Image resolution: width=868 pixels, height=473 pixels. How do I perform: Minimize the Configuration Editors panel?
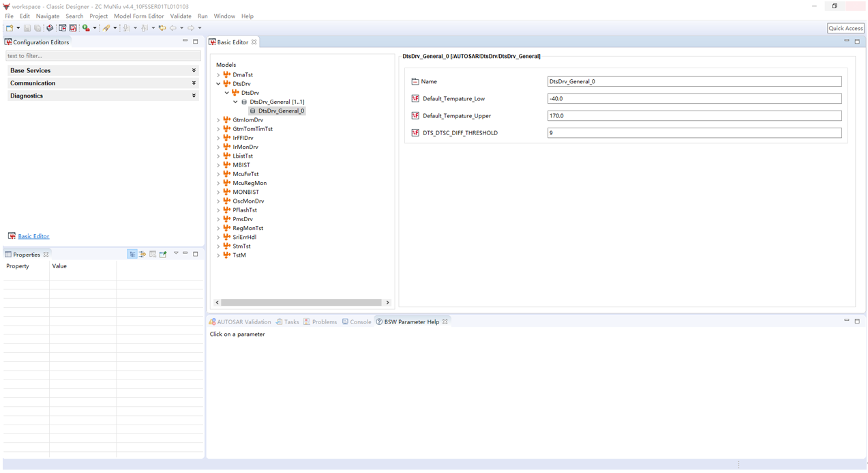coord(185,41)
